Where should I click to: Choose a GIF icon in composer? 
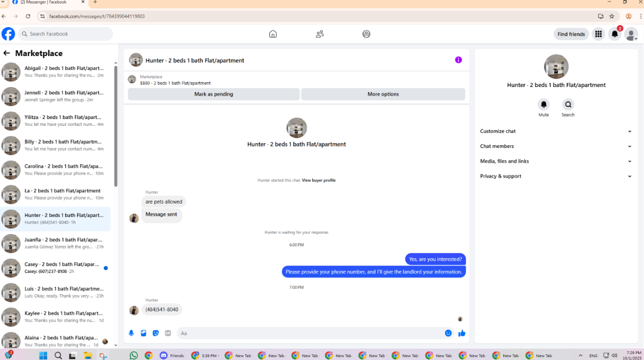pyautogui.click(x=168, y=333)
